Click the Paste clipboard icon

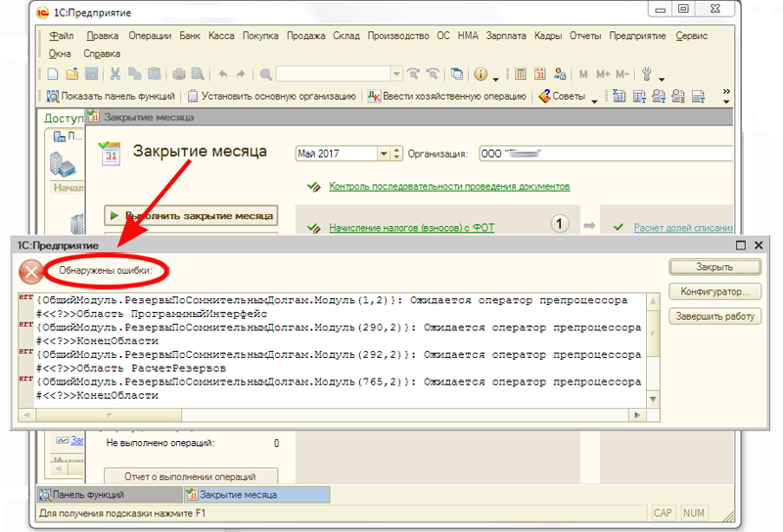(155, 74)
